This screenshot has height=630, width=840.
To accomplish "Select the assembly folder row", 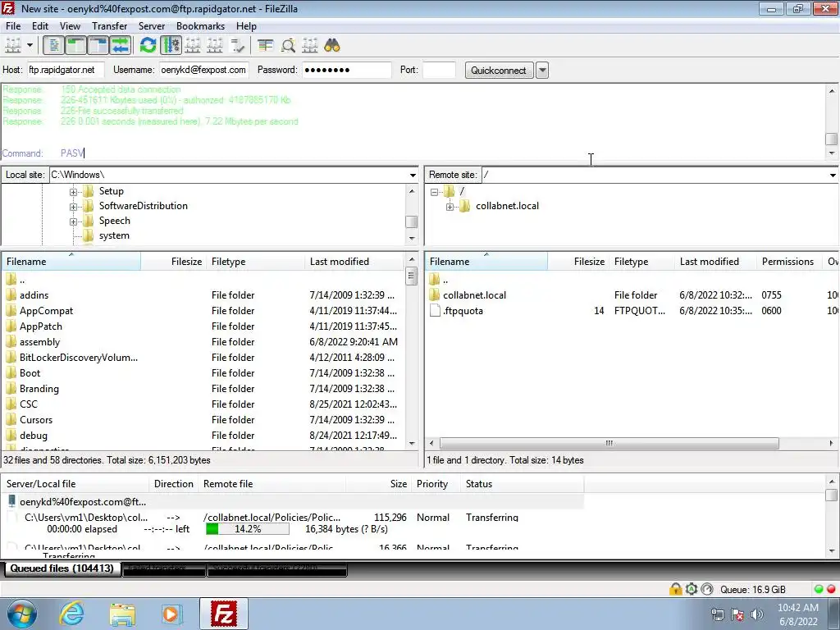I will tap(203, 342).
